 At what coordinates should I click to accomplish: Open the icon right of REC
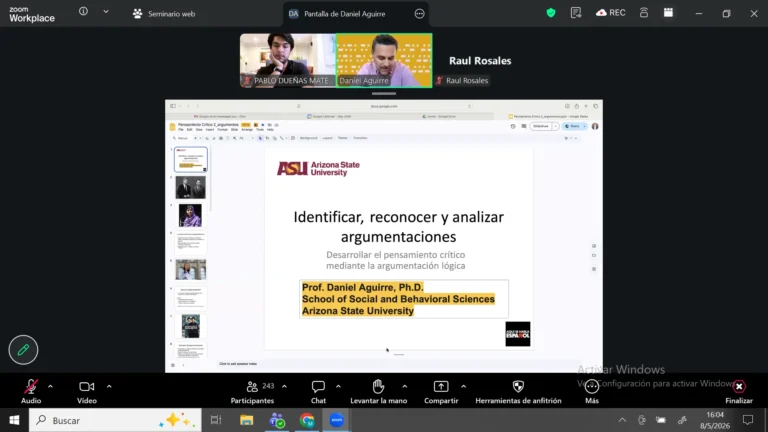(644, 13)
